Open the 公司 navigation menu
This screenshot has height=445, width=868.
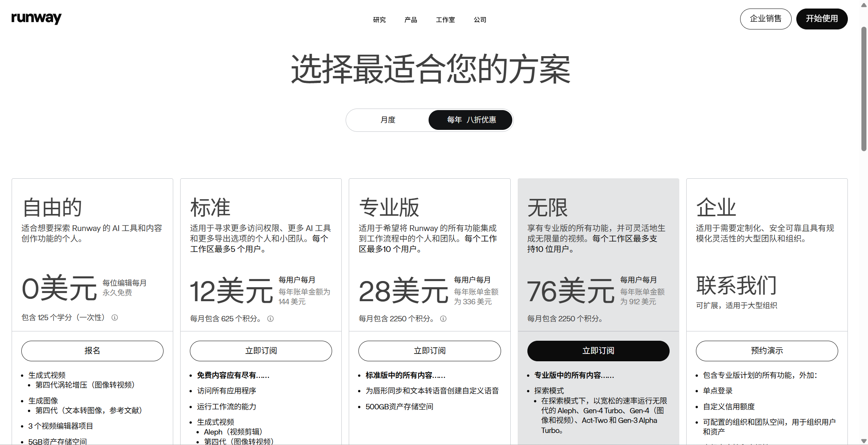480,20
